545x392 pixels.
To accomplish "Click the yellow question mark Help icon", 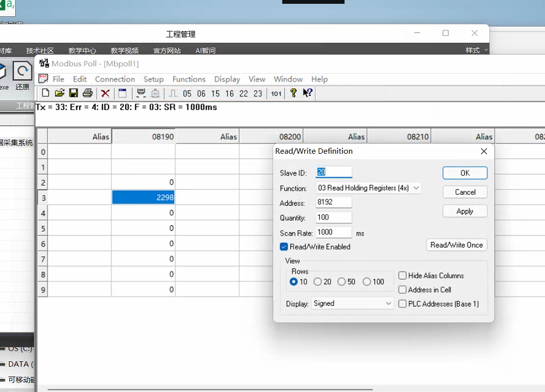I will [294, 93].
